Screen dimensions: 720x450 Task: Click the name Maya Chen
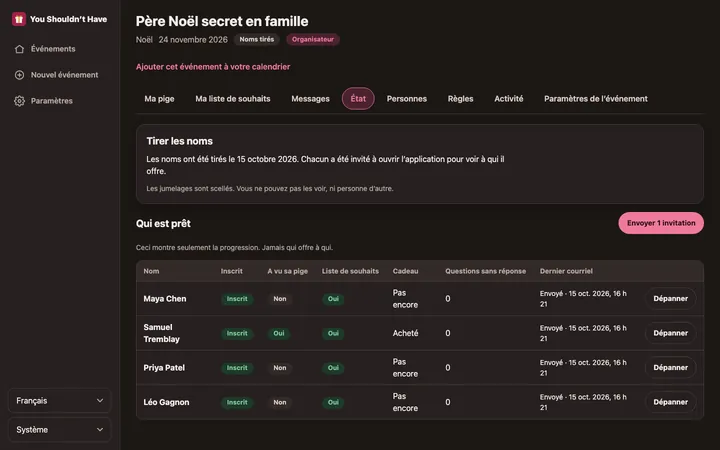click(165, 299)
